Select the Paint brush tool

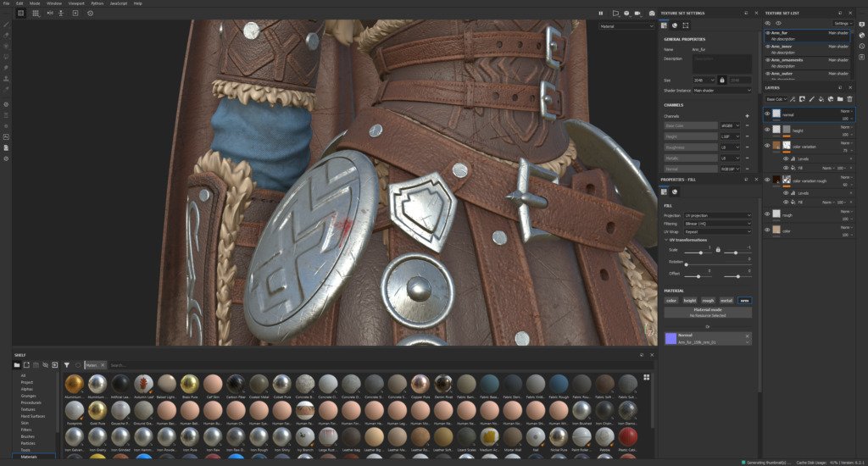click(5, 25)
